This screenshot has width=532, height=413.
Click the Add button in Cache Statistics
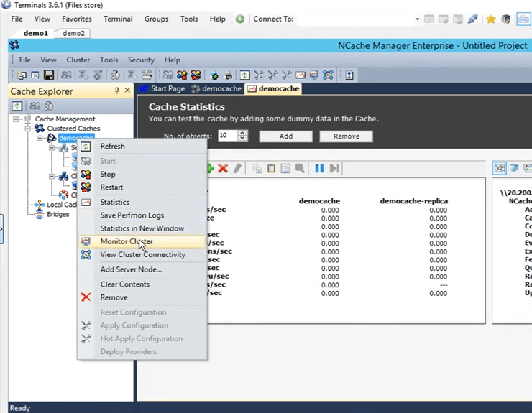click(x=285, y=136)
